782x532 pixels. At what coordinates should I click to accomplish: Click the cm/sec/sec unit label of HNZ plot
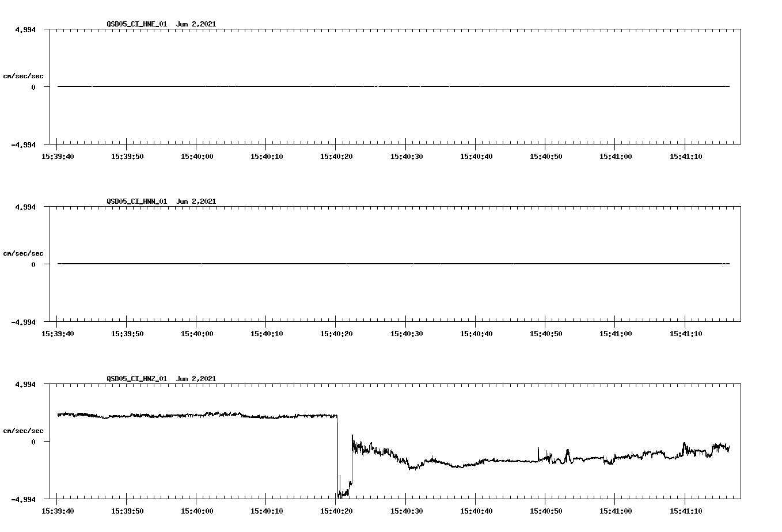[x=23, y=431]
